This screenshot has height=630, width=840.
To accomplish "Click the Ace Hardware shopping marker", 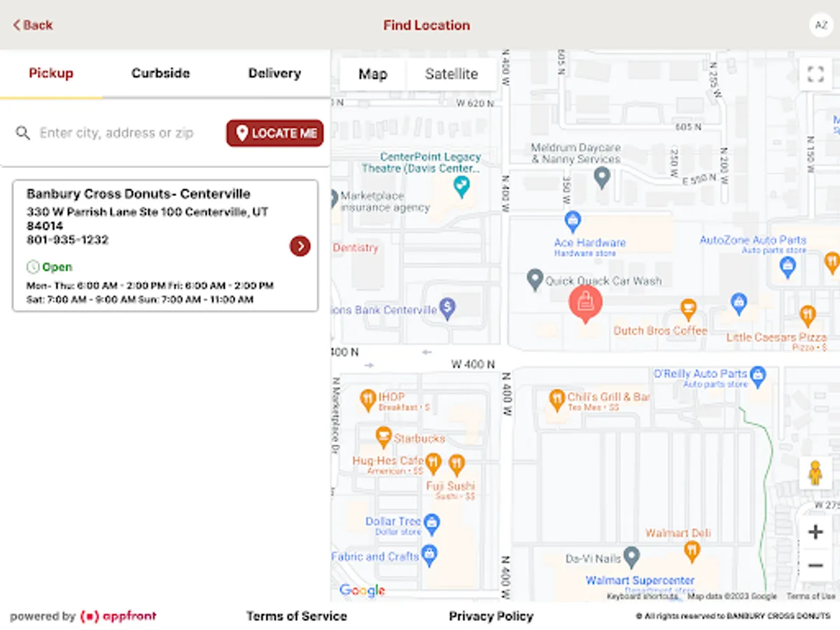I will pos(573,221).
